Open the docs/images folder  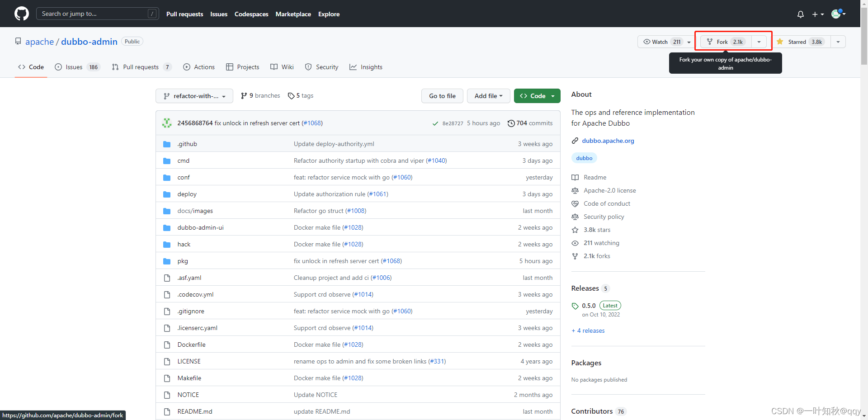pyautogui.click(x=195, y=211)
